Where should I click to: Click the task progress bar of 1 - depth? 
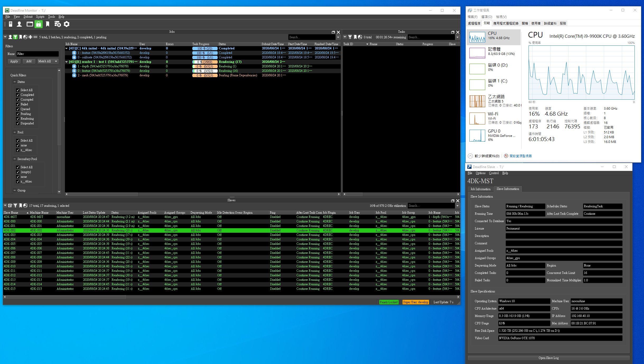click(x=205, y=66)
